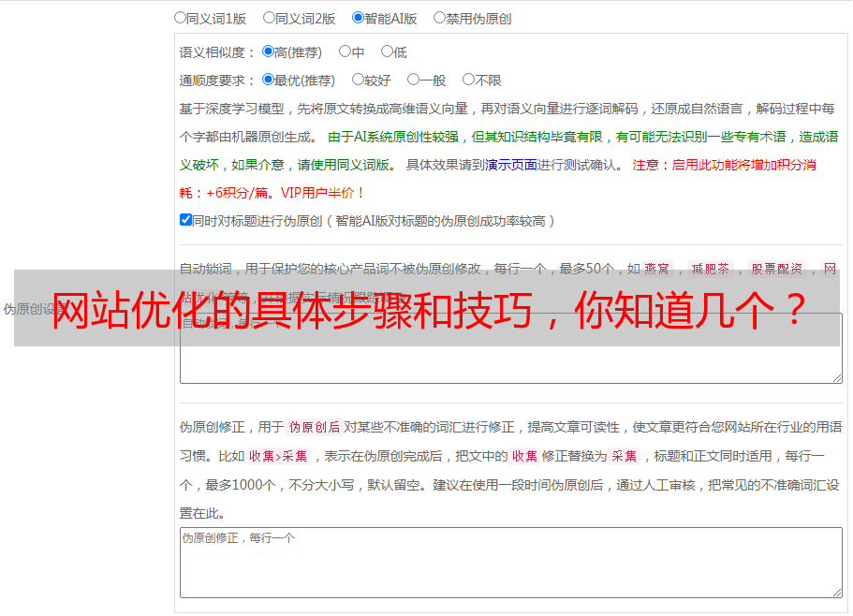The width and height of the screenshot is (853, 616).
Task: Toggle 同时对标题进行伪原创 checkbox
Action: tap(185, 220)
